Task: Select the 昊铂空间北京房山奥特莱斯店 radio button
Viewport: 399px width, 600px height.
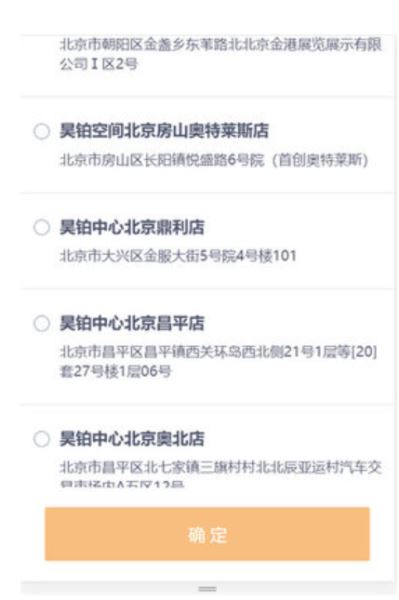Action: pos(41,131)
